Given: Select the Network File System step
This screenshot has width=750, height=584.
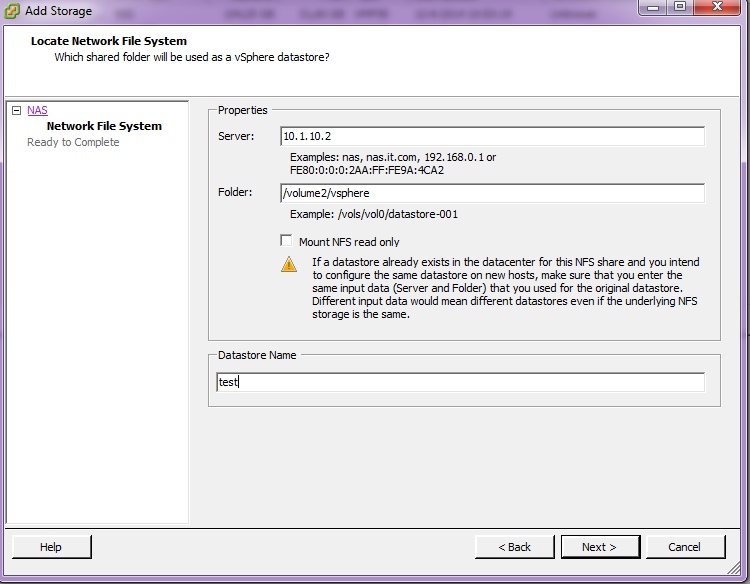Looking at the screenshot, I should click(104, 126).
